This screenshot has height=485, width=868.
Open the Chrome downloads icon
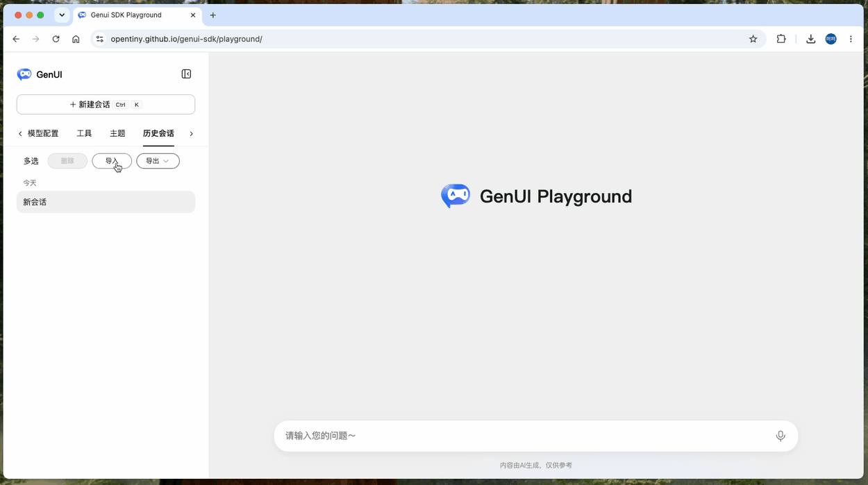[x=810, y=39]
